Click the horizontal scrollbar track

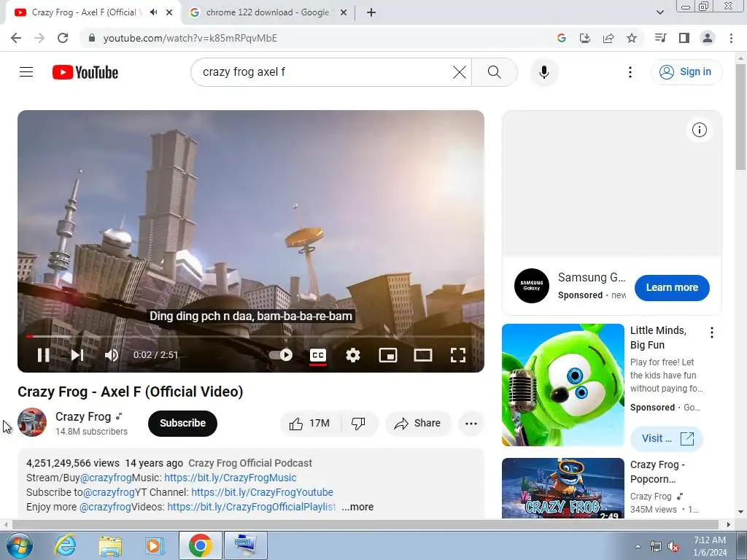[365, 525]
